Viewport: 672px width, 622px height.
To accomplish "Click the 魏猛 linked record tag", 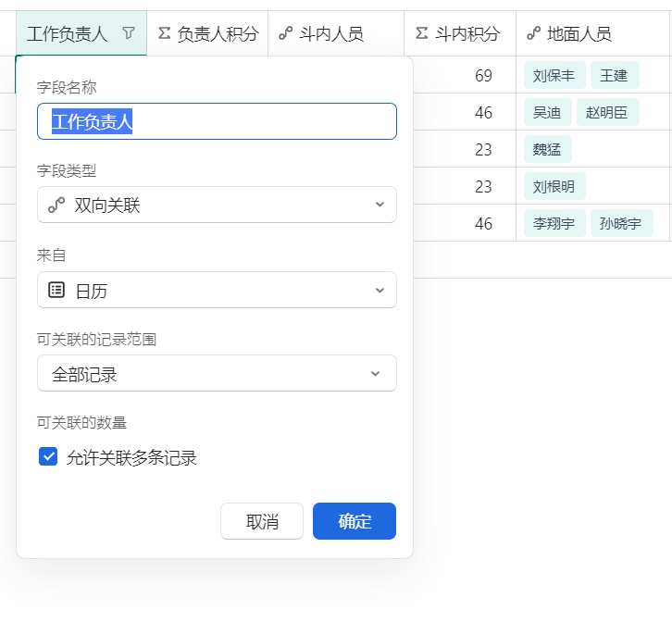I will tap(548, 149).
